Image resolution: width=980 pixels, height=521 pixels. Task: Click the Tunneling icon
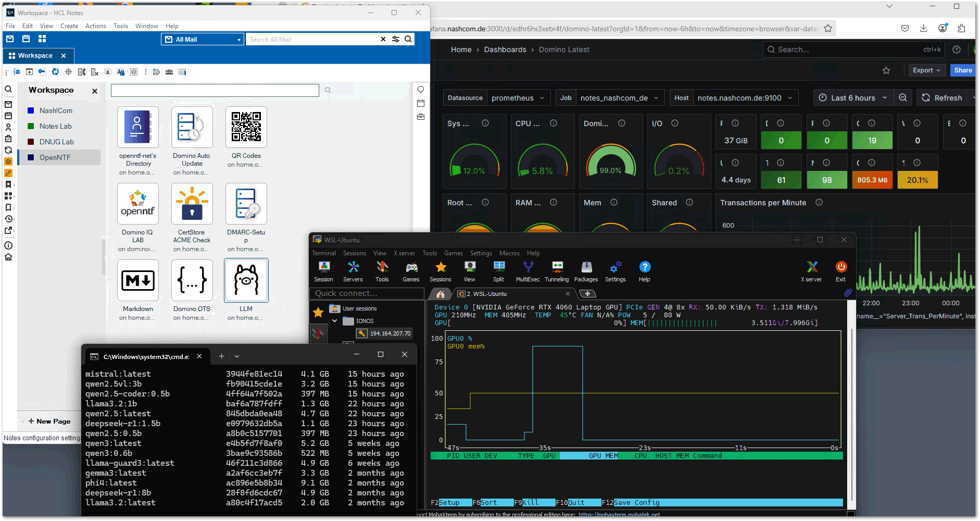[557, 271]
